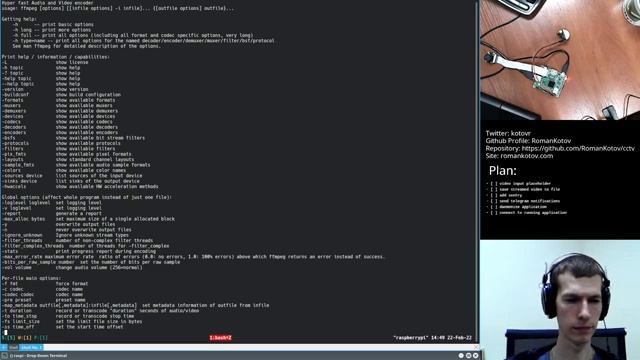Click the '-map_metadata' line

136,305
